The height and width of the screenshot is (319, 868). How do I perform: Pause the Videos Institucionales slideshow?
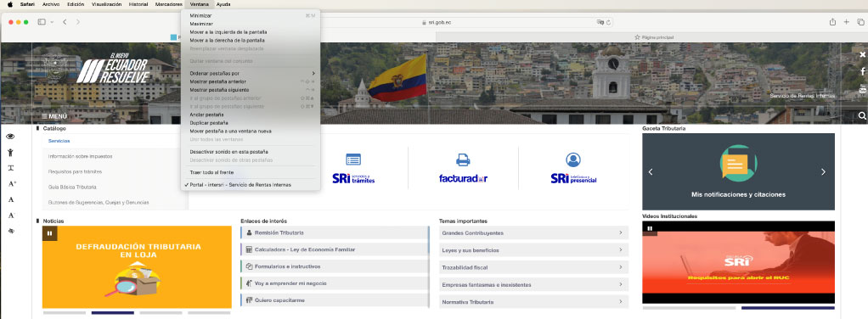click(x=650, y=228)
